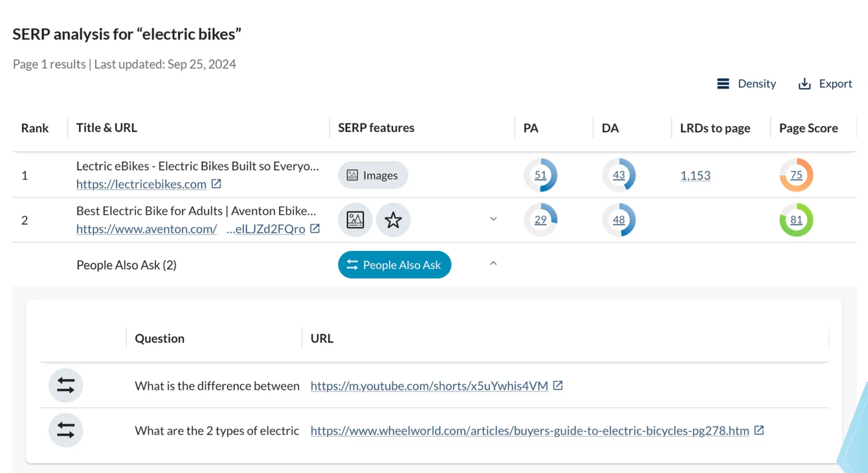
Task: Click the Page Score column header
Action: [x=808, y=128]
